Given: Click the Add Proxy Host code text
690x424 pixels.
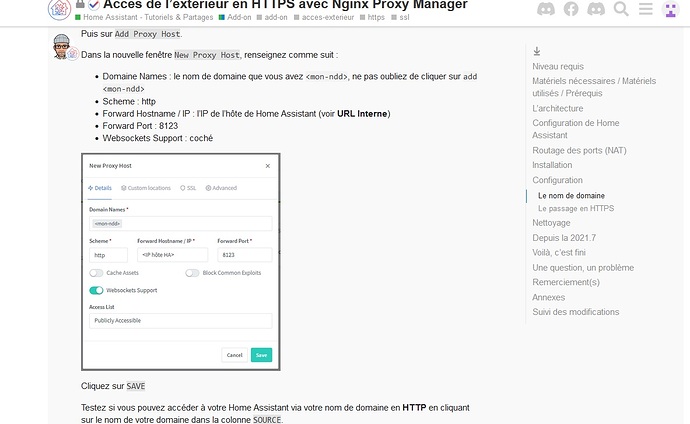Looking at the screenshot, I should (147, 34).
